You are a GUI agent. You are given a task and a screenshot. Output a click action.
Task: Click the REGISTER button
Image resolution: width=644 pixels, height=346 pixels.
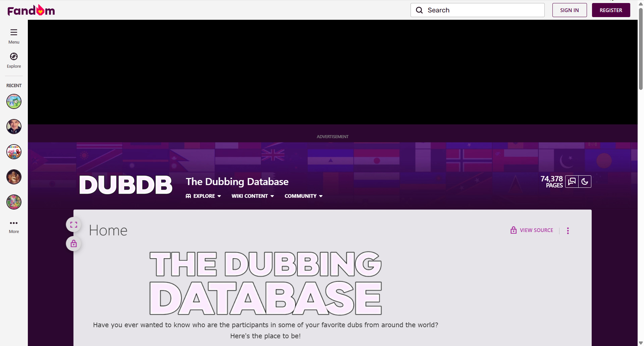click(611, 10)
